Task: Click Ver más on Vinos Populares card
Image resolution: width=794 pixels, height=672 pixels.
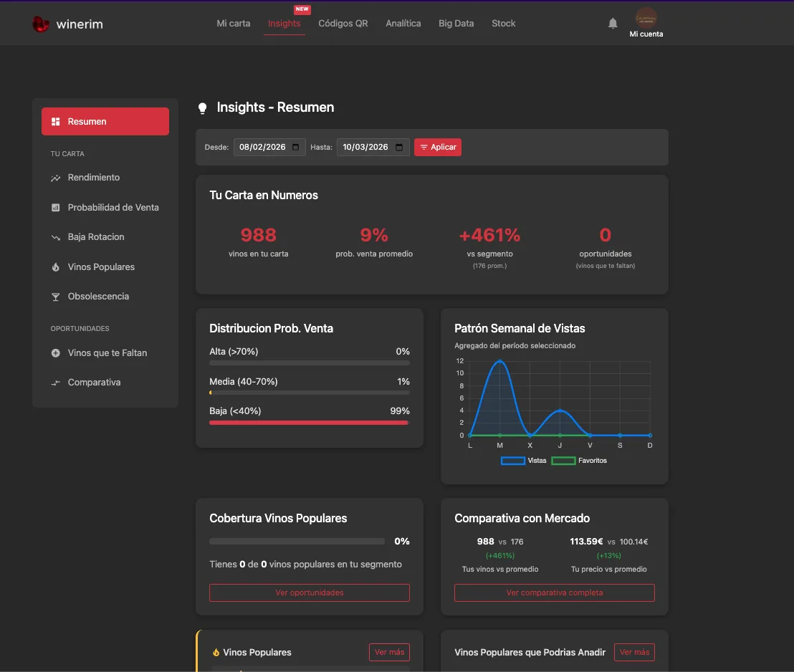Action: tap(389, 652)
